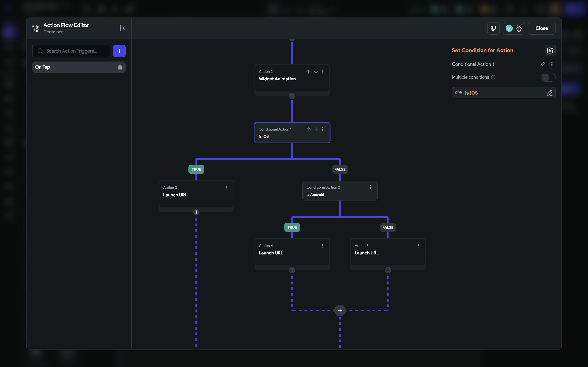588x367 pixels.
Task: Move Widget Animation action up
Action: (308, 72)
